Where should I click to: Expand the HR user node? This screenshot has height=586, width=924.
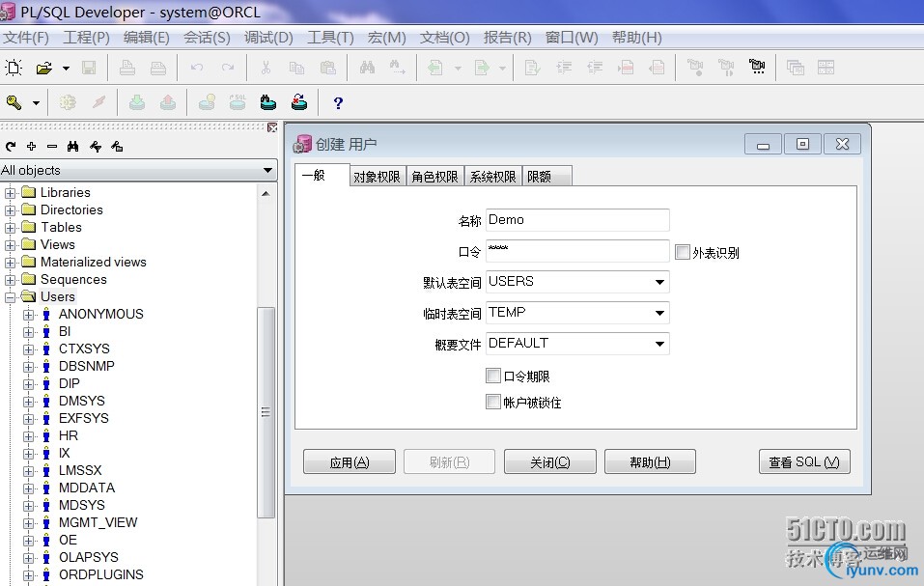pos(28,435)
